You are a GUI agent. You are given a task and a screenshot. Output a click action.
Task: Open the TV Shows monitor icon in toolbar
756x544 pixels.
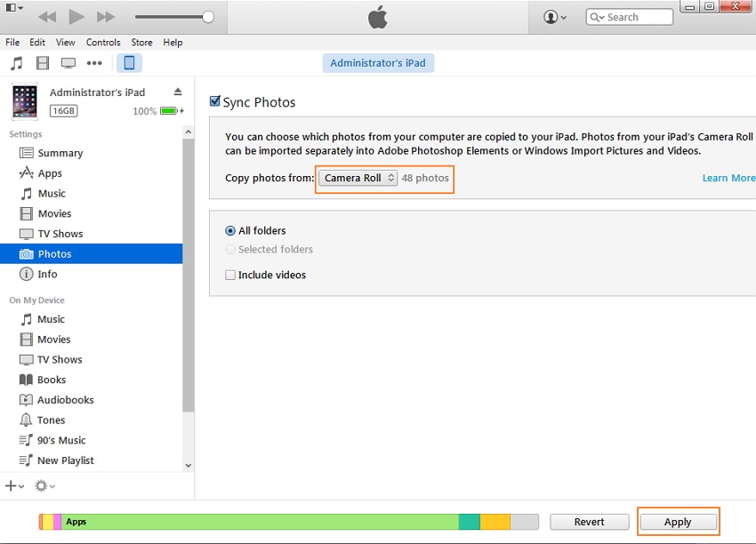[68, 63]
